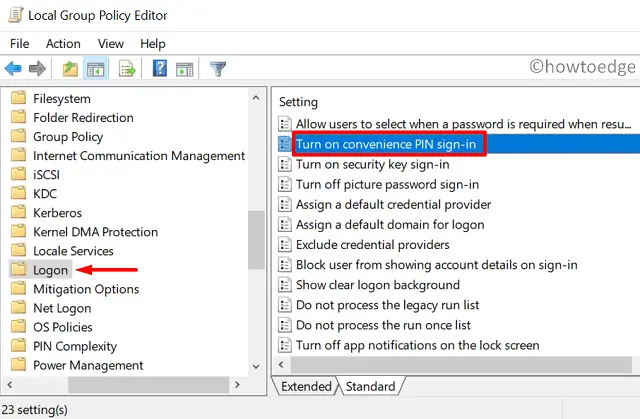Click the Export List toolbar icon
The width and height of the screenshot is (640, 419).
127,69
